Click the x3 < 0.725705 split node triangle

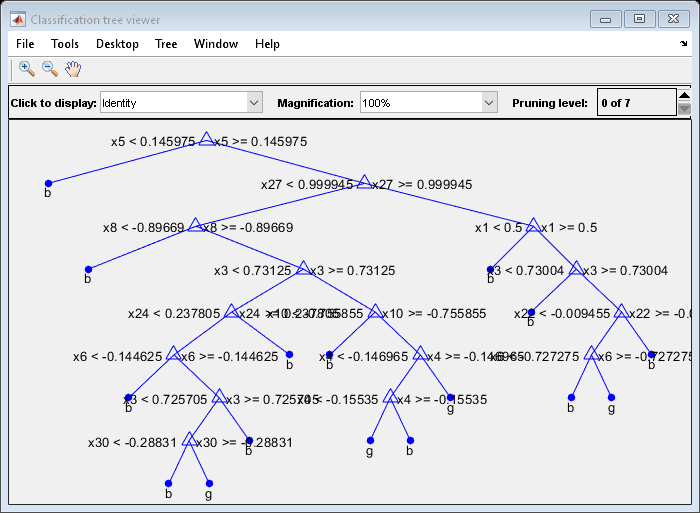coord(219,397)
